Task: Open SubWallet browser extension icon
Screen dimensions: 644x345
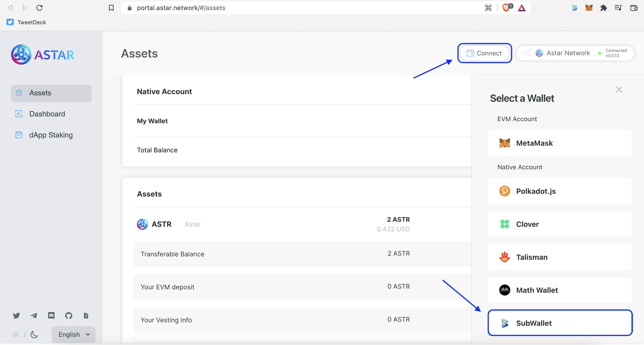Action: pyautogui.click(x=575, y=8)
